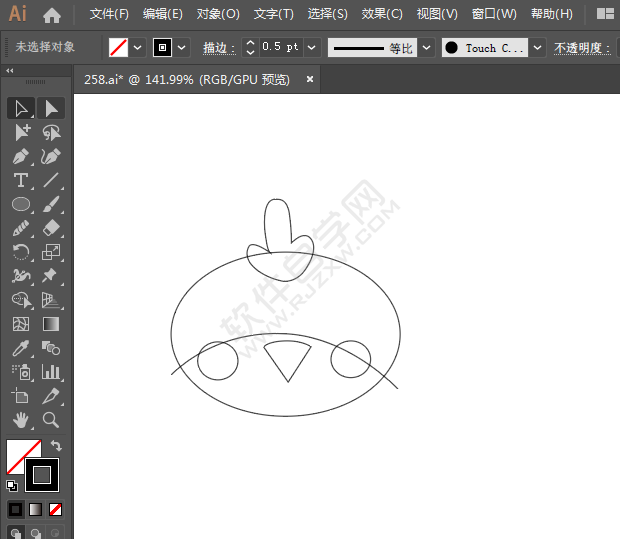This screenshot has height=539, width=620.
Task: Open the stroke weight dropdown
Action: coord(312,47)
